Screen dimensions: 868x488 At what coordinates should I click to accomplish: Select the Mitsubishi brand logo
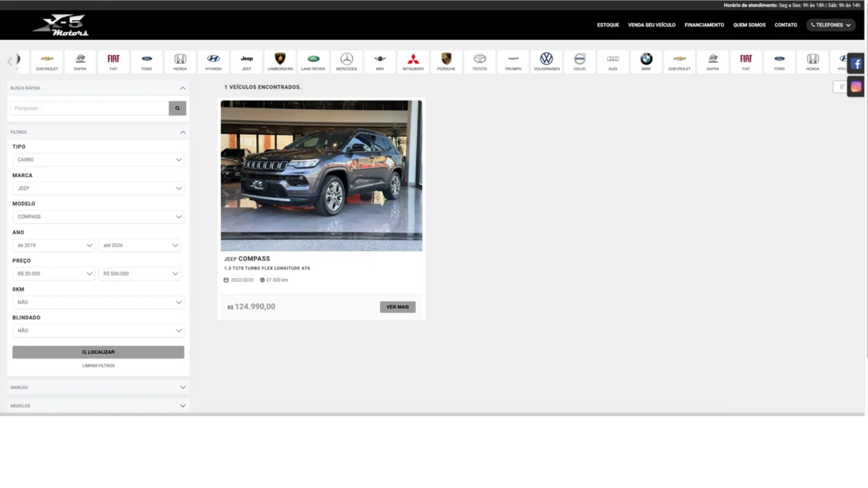point(413,62)
